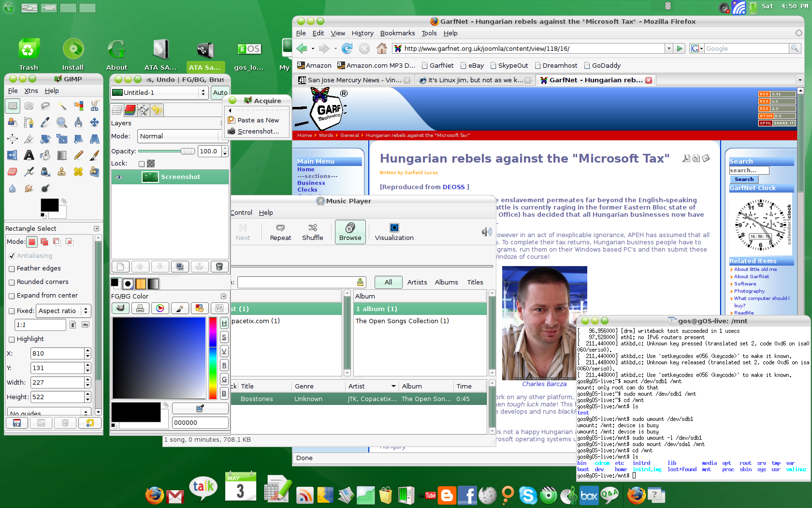The width and height of the screenshot is (812, 508).
Task: Select the Text tool in GIMP
Action: 29,155
